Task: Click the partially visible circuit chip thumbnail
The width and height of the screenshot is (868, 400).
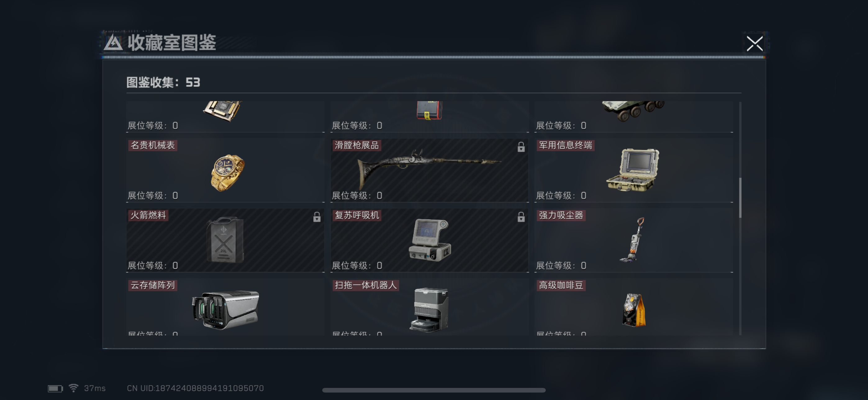Action: 223,110
